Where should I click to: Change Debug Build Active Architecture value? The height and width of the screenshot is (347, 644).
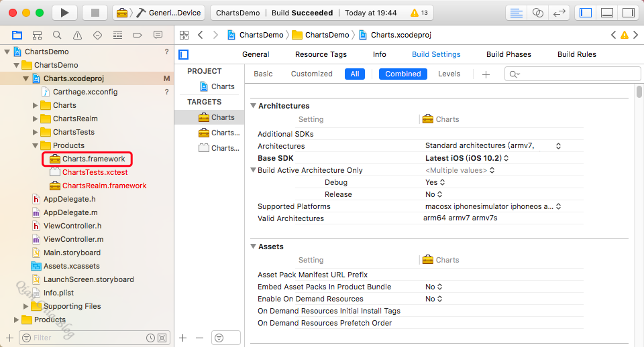(435, 182)
